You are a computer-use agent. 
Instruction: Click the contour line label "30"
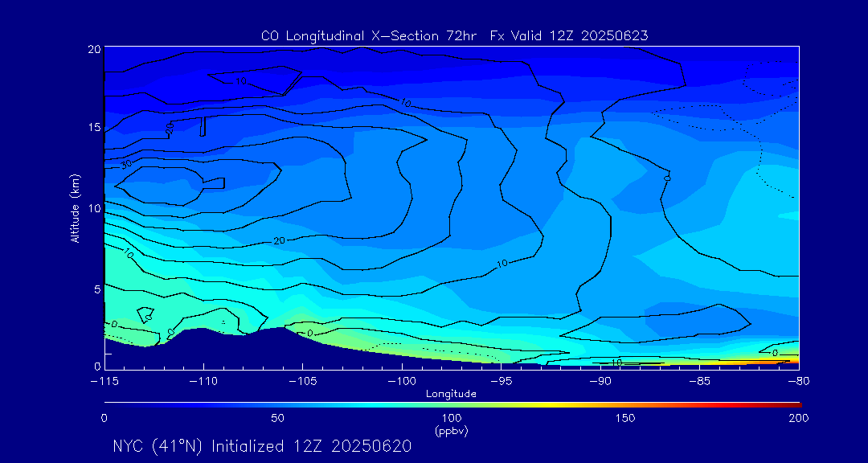click(127, 165)
